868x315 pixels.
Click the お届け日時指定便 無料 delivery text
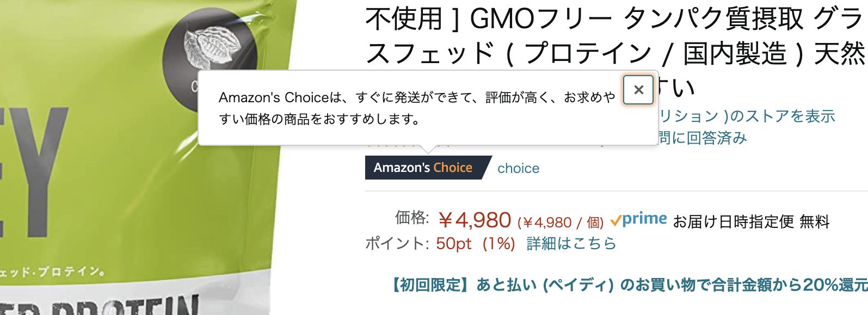coord(751,221)
